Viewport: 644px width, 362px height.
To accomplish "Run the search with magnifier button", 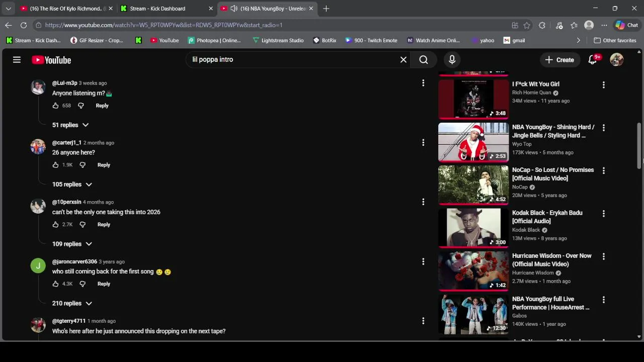I will coord(424,60).
